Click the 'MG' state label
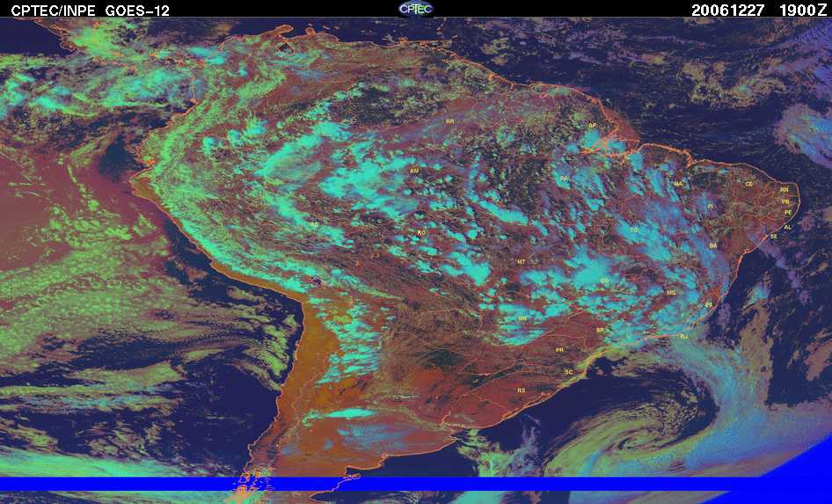This screenshot has width=832, height=504. (671, 293)
